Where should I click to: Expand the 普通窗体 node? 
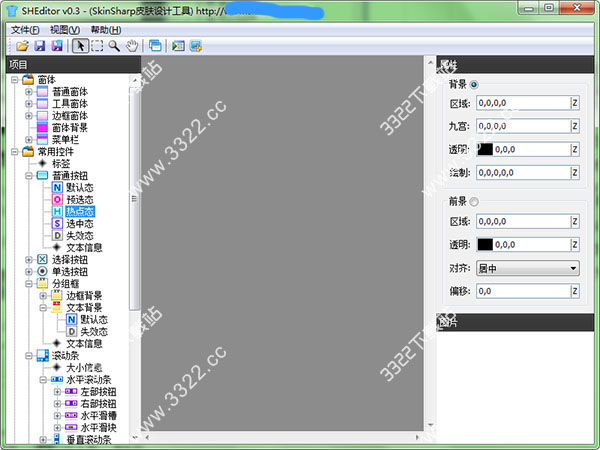[29, 92]
